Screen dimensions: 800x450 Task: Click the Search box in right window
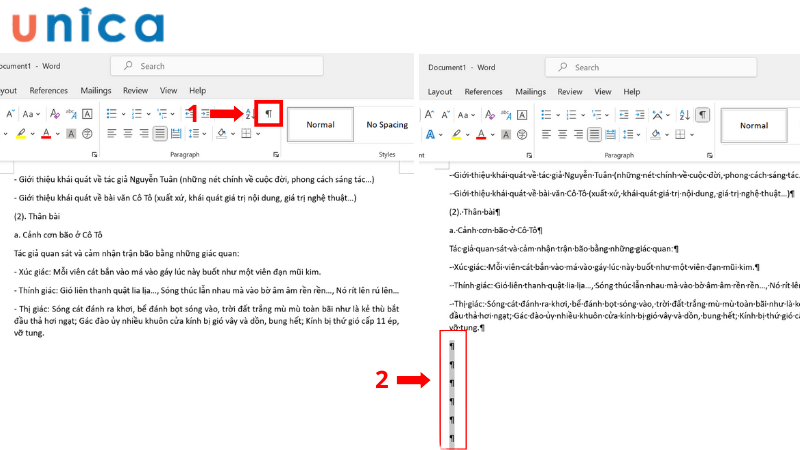(651, 67)
